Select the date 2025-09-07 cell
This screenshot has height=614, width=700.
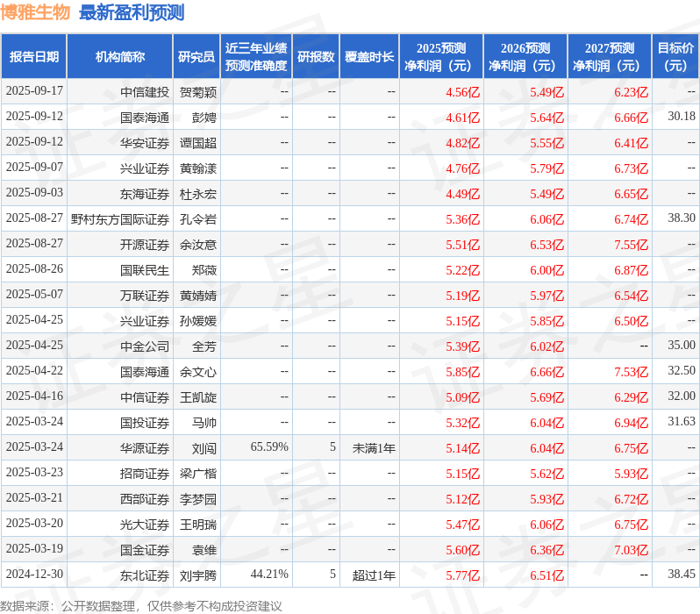(34, 168)
